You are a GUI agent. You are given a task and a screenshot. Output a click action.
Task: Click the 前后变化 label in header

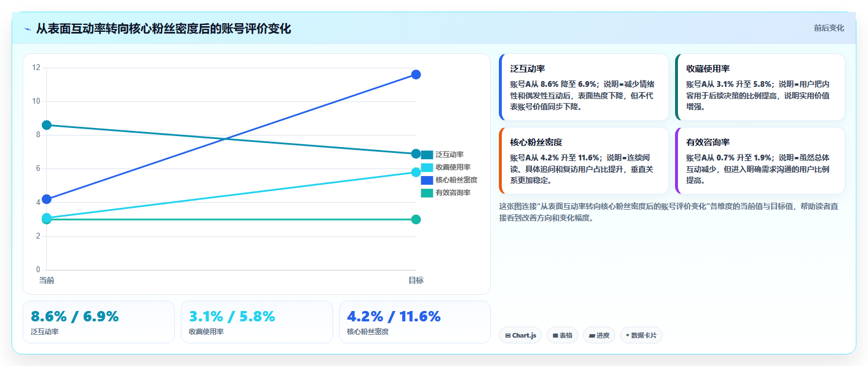tap(829, 28)
